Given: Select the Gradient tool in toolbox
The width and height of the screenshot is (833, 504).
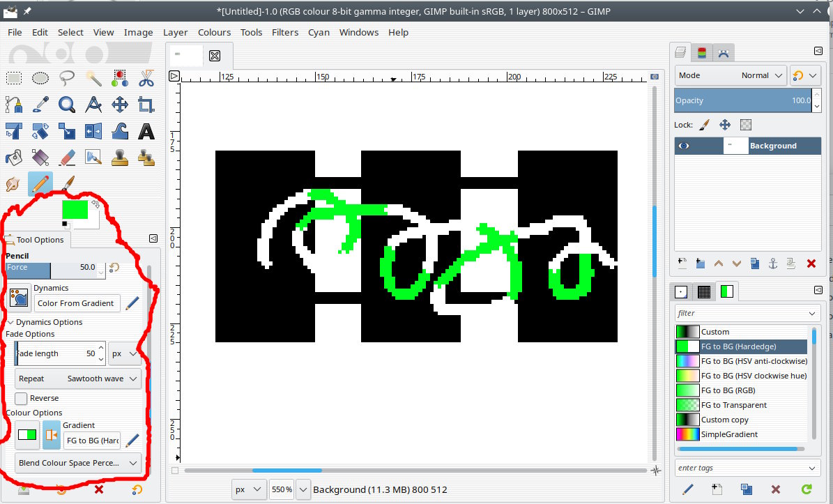Looking at the screenshot, I should tap(40, 158).
